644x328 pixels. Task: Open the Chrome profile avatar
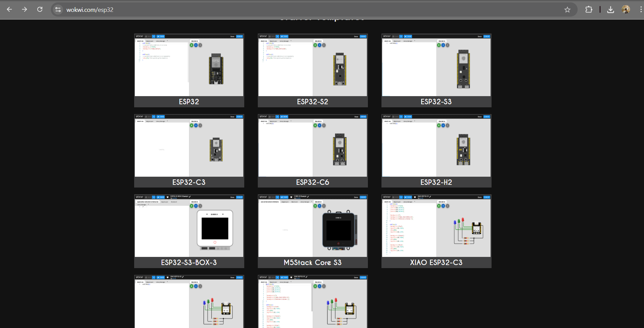point(626,9)
